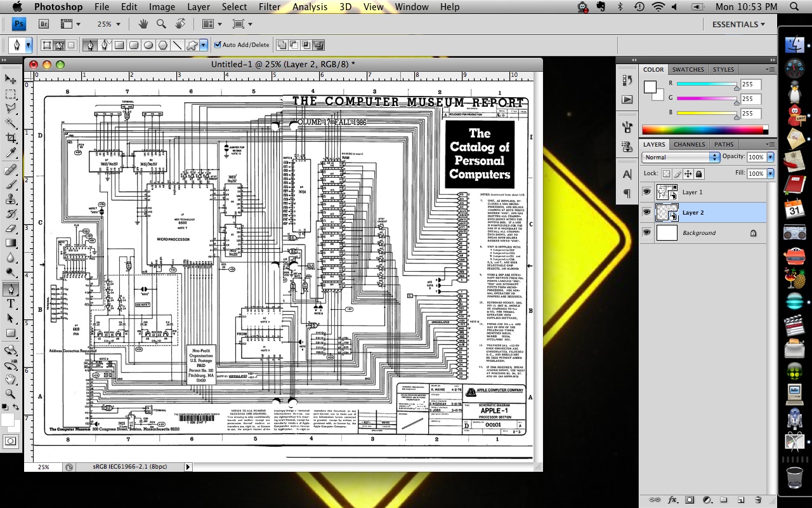
Task: Switch to the Swatches tab
Action: tap(688, 69)
